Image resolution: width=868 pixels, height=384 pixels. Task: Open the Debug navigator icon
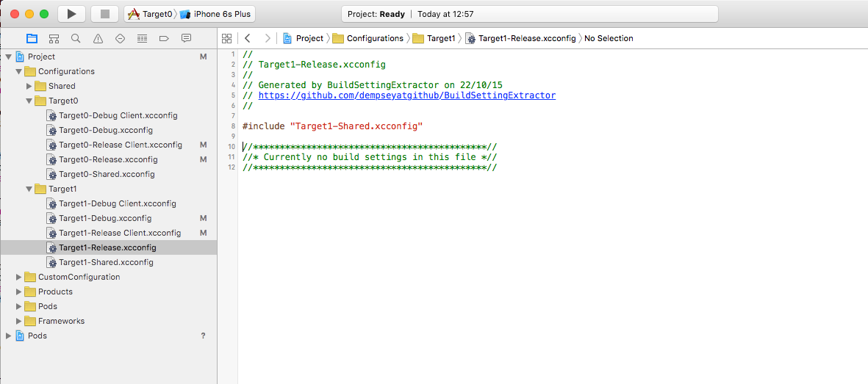(x=142, y=38)
